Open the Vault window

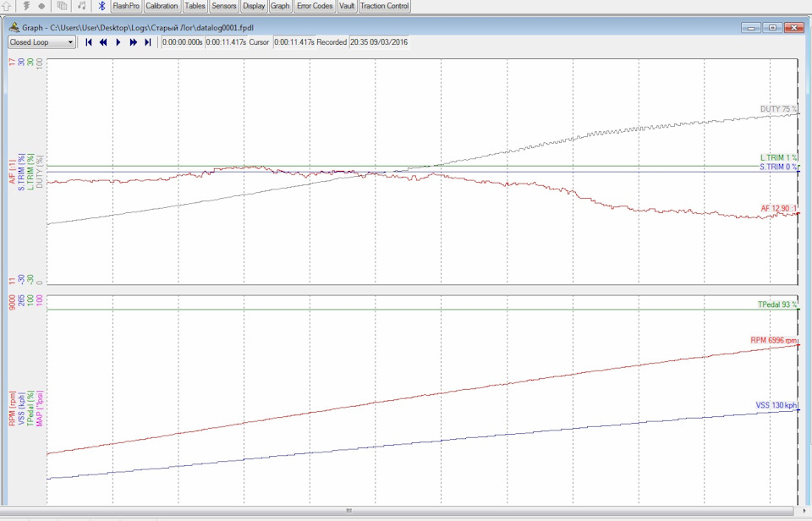[347, 6]
